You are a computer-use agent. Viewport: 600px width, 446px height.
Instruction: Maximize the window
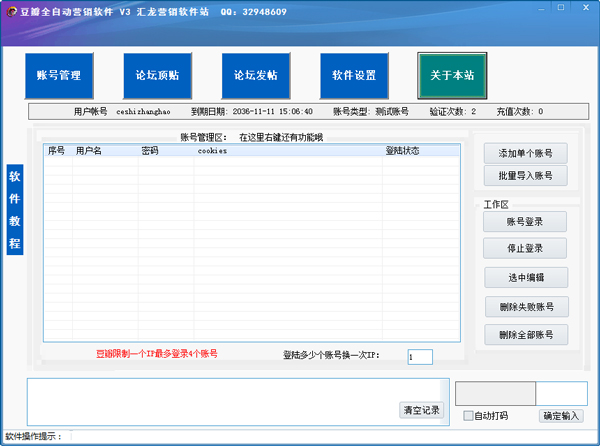(561, 7)
